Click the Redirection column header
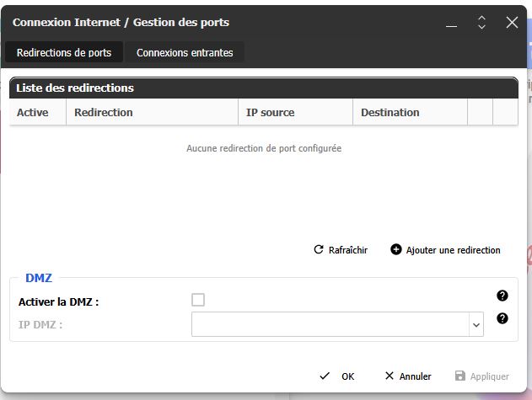 click(104, 112)
